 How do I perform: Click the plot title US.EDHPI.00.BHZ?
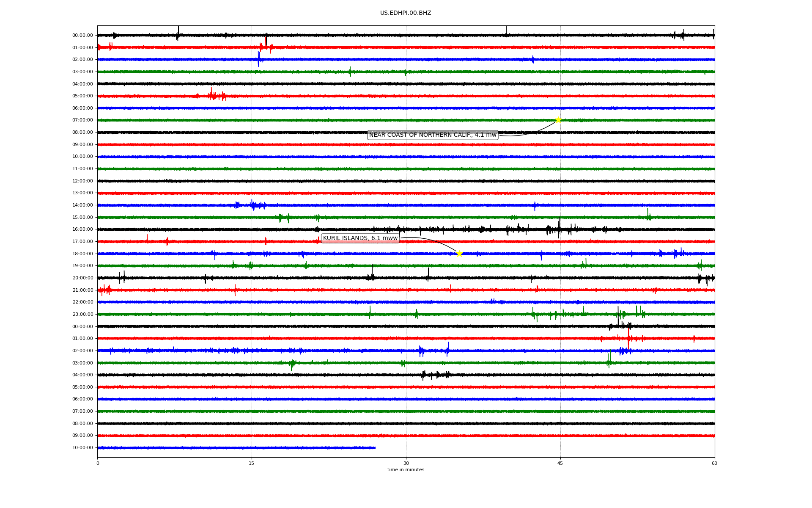(406, 13)
